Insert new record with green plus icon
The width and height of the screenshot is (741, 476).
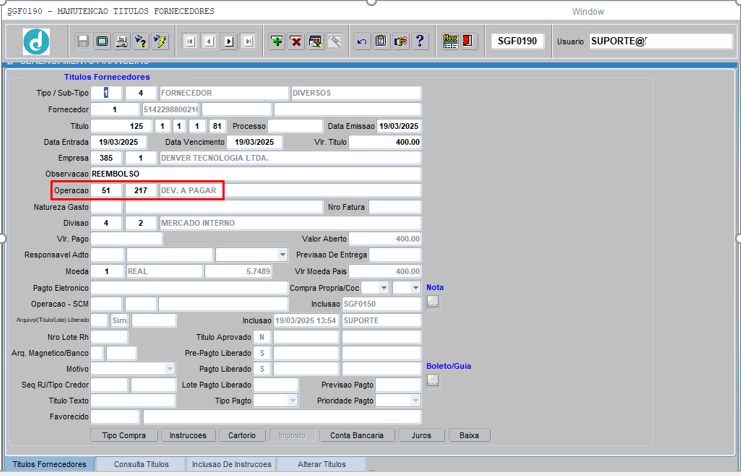277,41
